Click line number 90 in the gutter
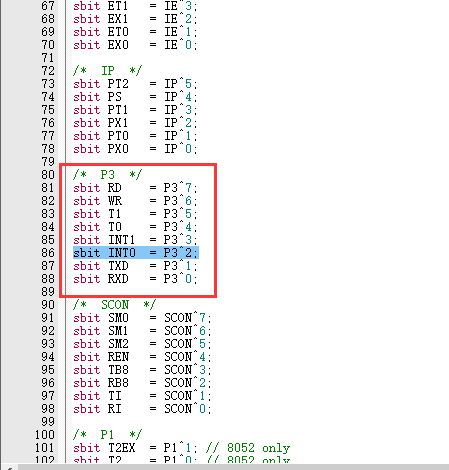The image size is (449, 470). tap(48, 305)
